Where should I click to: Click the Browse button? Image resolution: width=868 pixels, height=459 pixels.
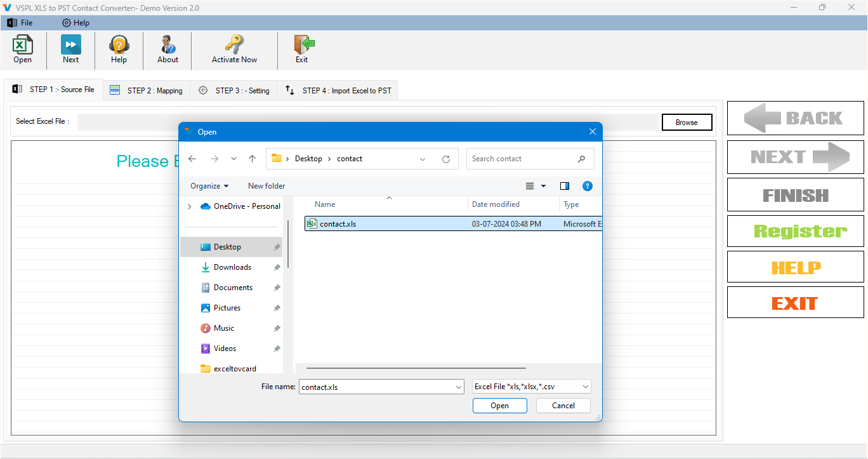pos(687,123)
